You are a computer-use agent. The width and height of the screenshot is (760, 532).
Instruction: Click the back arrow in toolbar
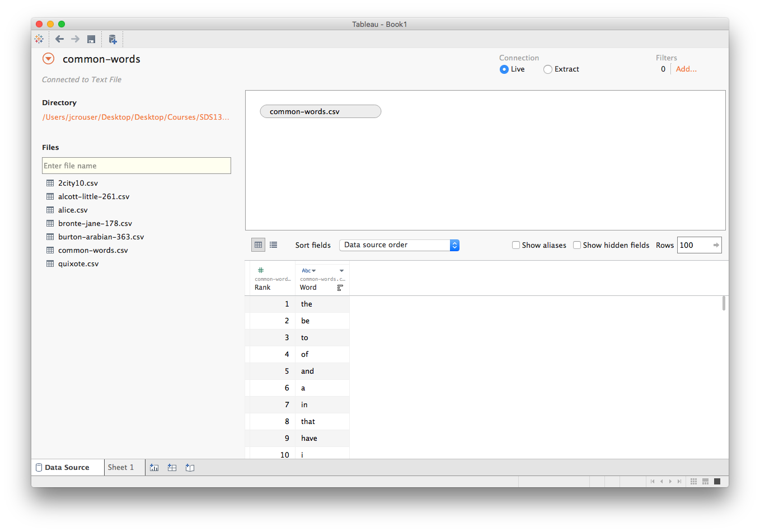point(59,39)
